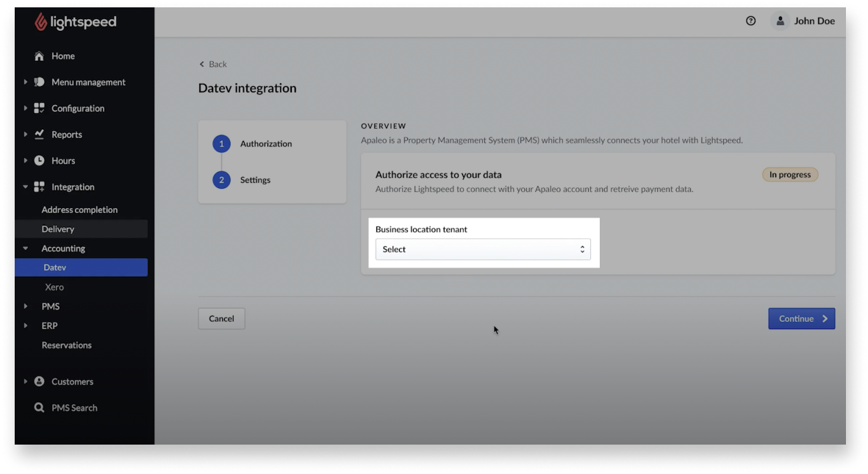
Task: Expand the Reports section arrow
Action: point(25,134)
